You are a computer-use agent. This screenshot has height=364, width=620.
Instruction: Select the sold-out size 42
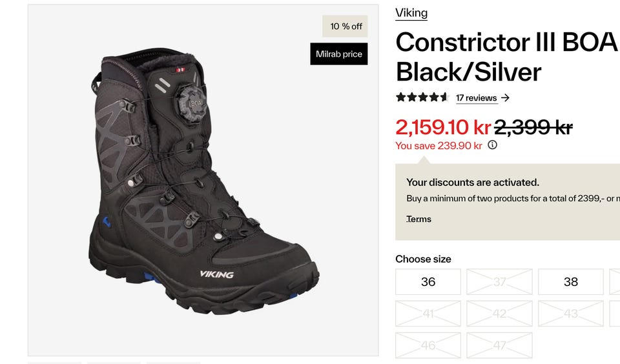(499, 314)
